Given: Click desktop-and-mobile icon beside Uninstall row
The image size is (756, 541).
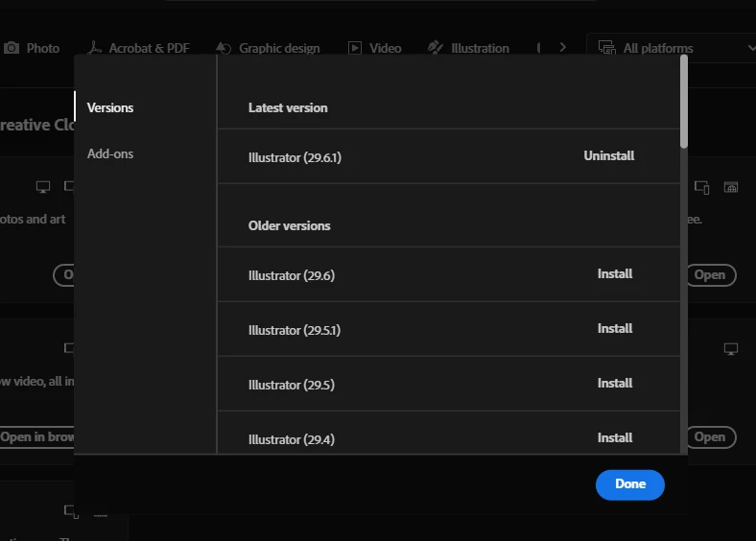Looking at the screenshot, I should point(702,187).
